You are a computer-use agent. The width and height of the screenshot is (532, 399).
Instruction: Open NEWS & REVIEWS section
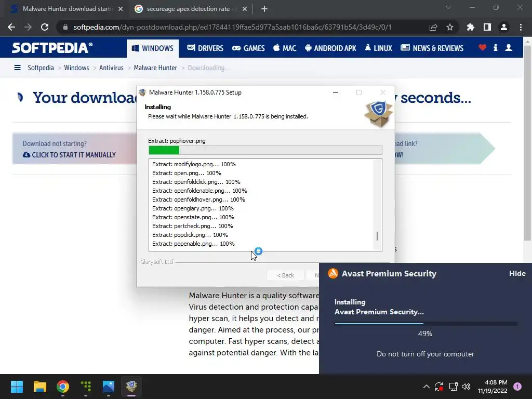[432, 48]
